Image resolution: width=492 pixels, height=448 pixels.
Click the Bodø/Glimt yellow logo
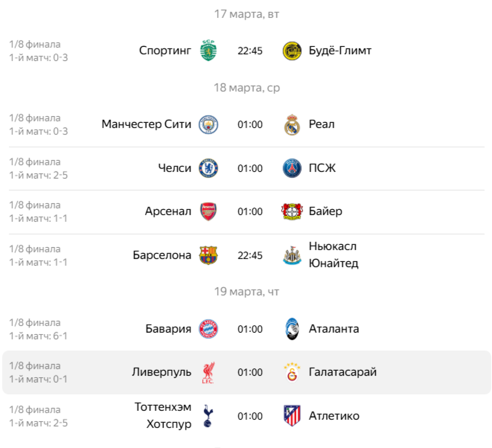tap(292, 51)
